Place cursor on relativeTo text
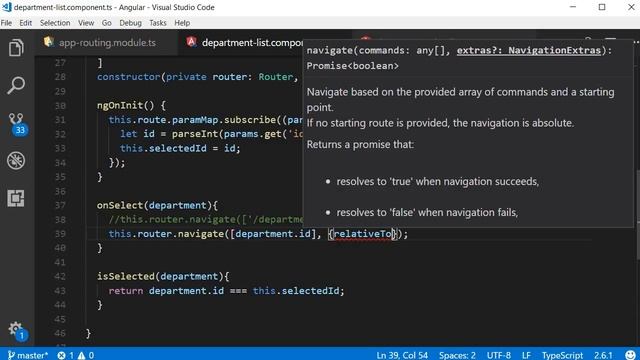 [x=362, y=234]
